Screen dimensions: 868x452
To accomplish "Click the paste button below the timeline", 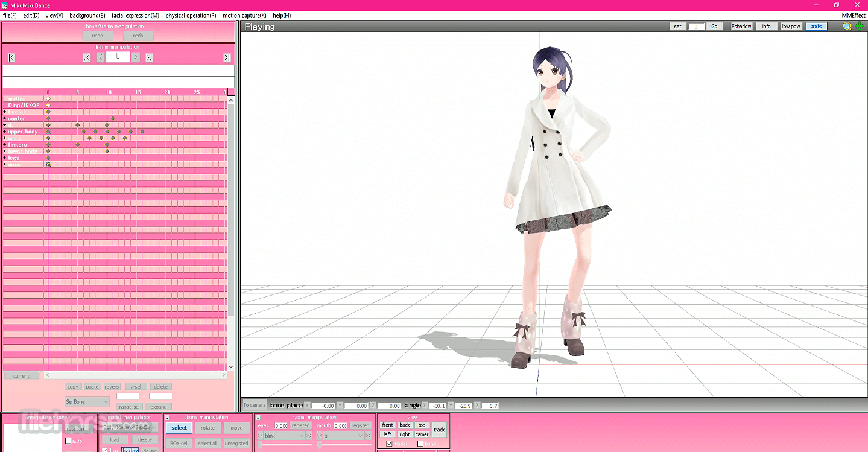I will (x=92, y=387).
